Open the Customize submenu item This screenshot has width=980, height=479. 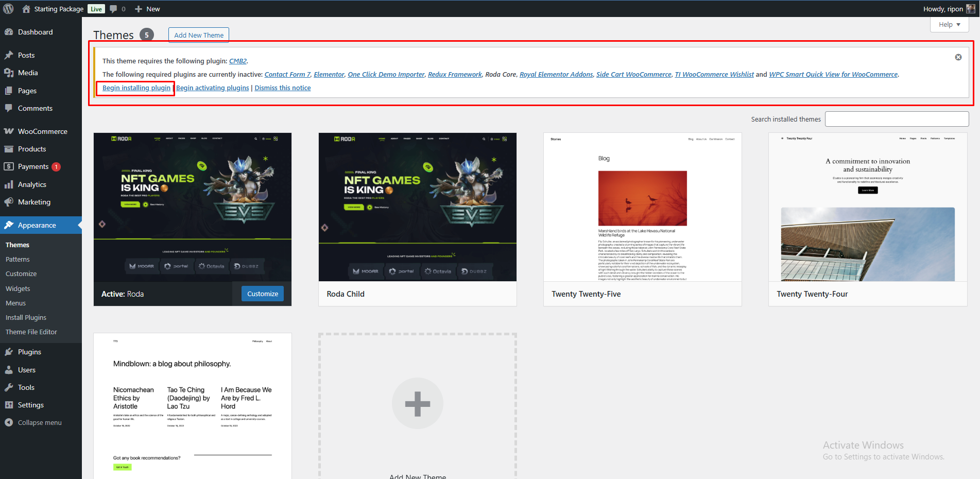tap(21, 273)
